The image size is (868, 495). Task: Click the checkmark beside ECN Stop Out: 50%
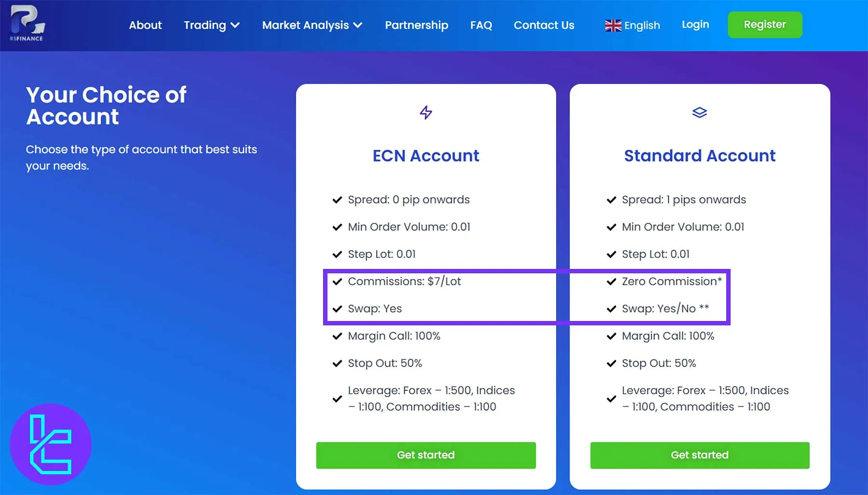pos(337,363)
